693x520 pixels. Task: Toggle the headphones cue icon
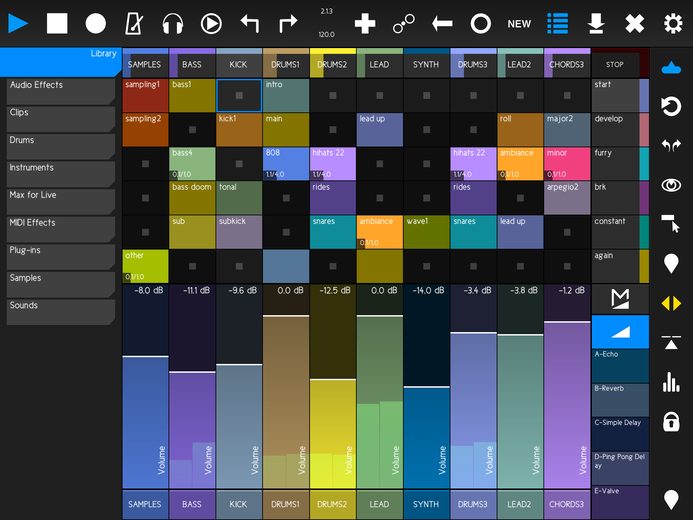coord(172,23)
